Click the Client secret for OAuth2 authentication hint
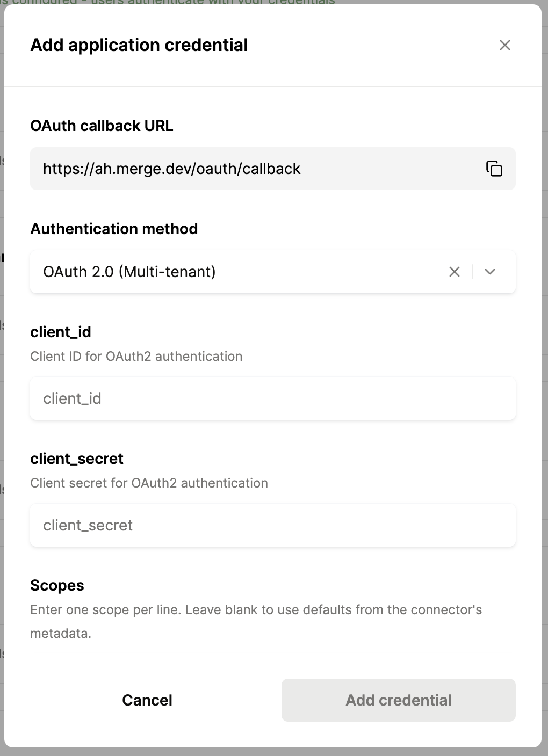Screen dimensions: 548x756 [x=149, y=483]
